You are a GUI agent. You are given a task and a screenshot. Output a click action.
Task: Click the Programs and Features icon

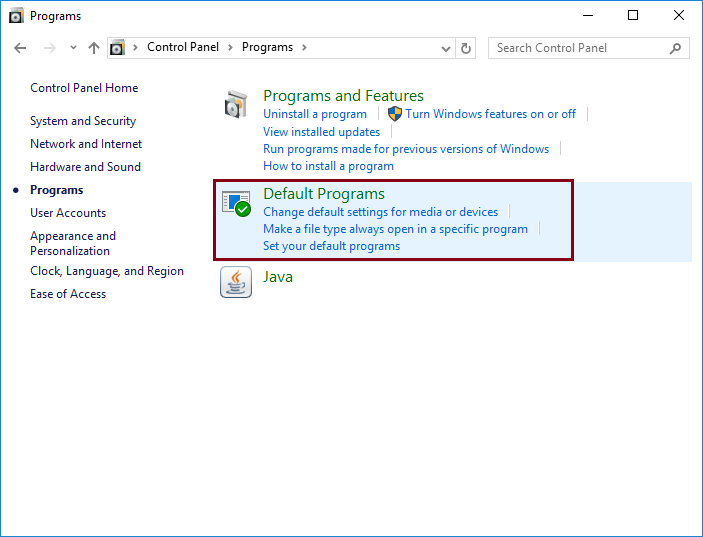click(x=236, y=104)
